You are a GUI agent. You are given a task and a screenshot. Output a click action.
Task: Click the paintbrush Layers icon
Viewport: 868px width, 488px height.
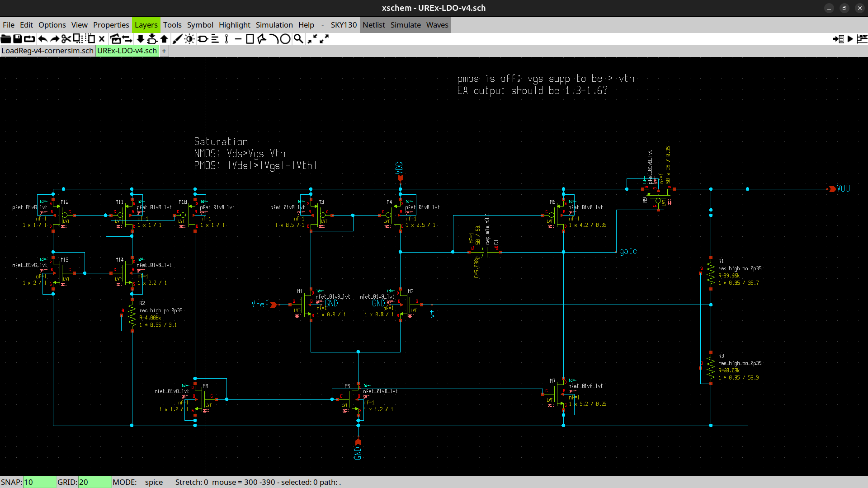point(177,39)
